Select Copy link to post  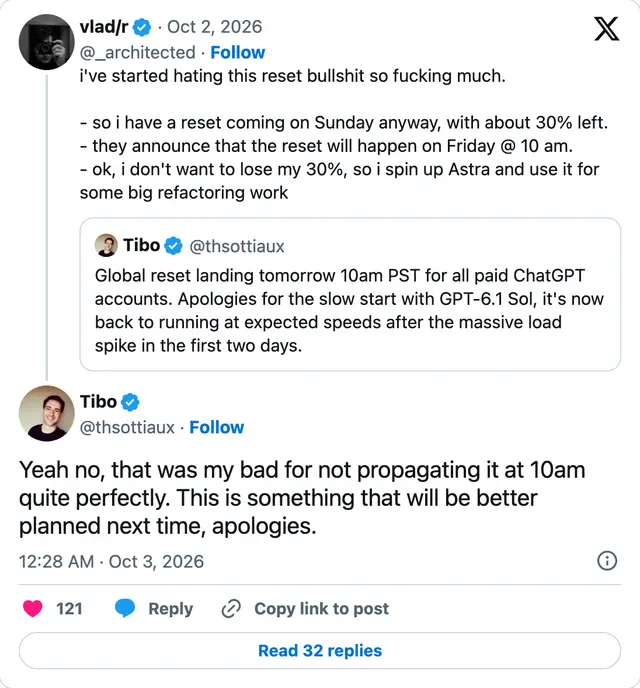pos(322,609)
